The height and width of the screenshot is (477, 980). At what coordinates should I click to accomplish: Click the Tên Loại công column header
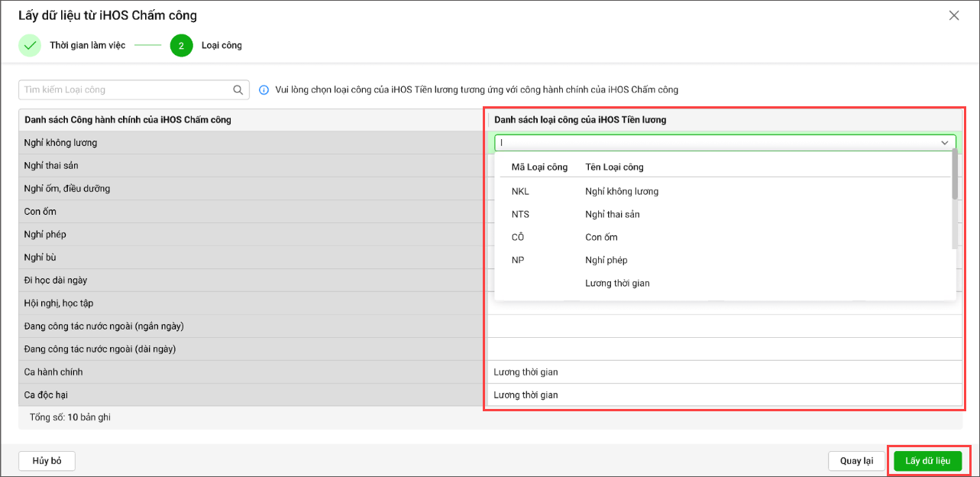coord(614,167)
